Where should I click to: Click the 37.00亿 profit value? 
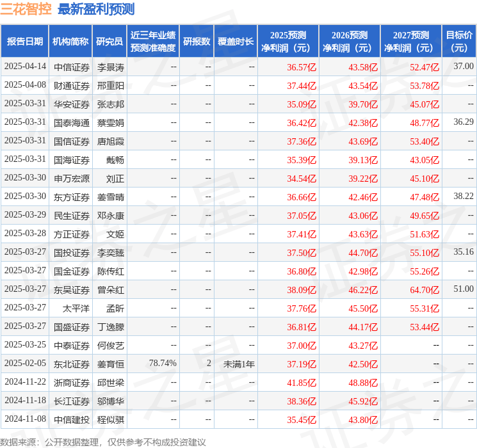coord(302,346)
